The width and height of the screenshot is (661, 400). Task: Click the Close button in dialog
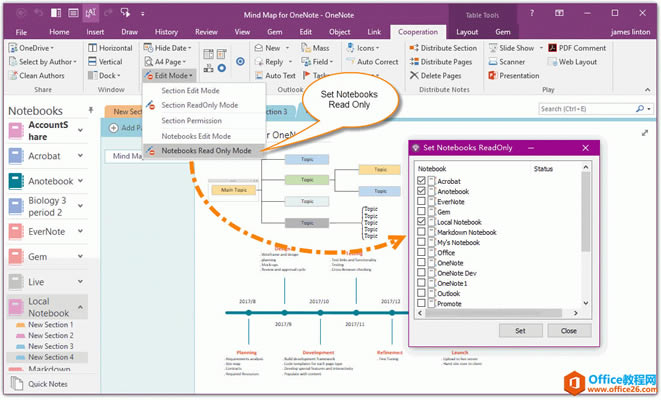pyautogui.click(x=569, y=331)
